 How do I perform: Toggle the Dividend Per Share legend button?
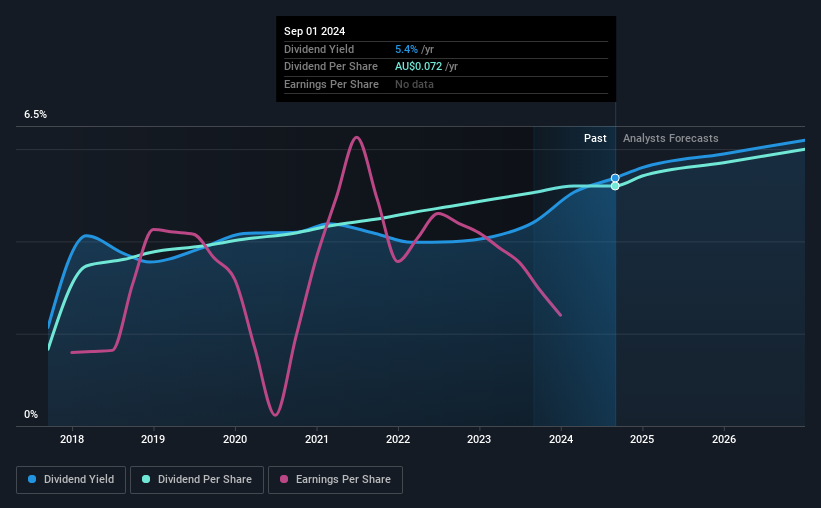click(x=197, y=480)
